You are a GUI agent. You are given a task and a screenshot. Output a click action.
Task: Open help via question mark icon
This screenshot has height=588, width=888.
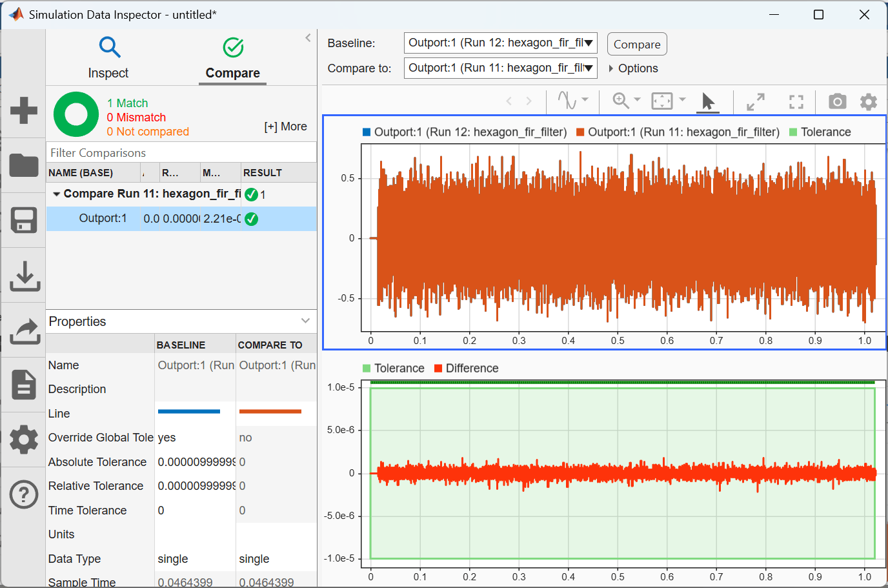point(24,495)
